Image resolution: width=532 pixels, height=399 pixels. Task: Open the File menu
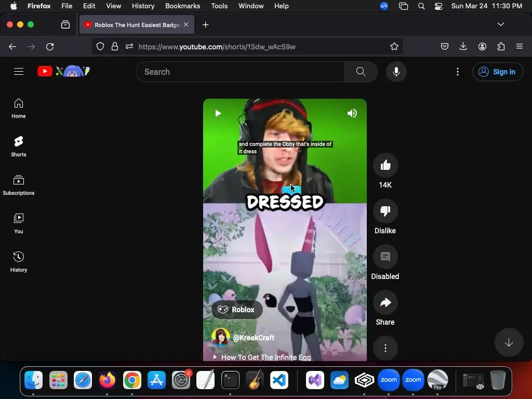pos(66,6)
